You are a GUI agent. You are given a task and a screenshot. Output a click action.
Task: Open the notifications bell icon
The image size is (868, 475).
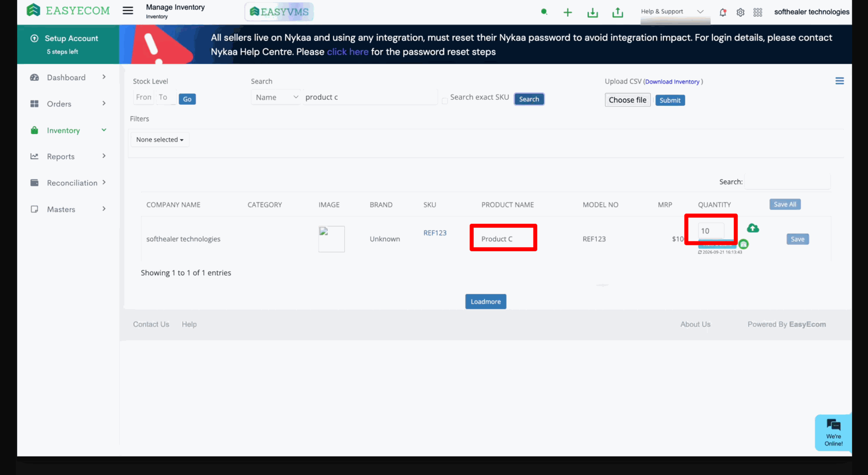click(722, 13)
